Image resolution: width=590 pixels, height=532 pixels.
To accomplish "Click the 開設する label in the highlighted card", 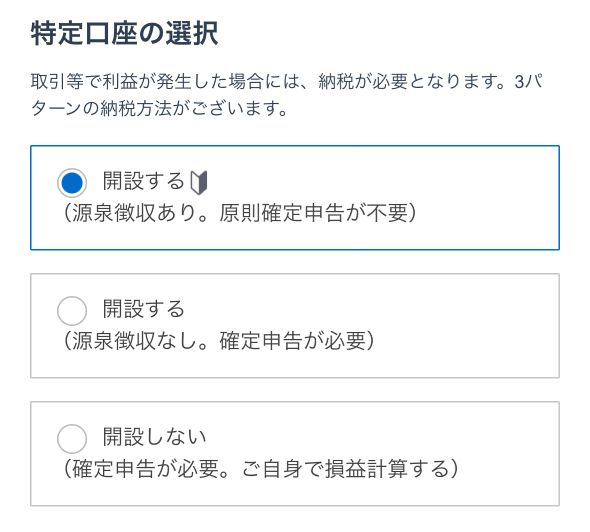I will tap(144, 181).
